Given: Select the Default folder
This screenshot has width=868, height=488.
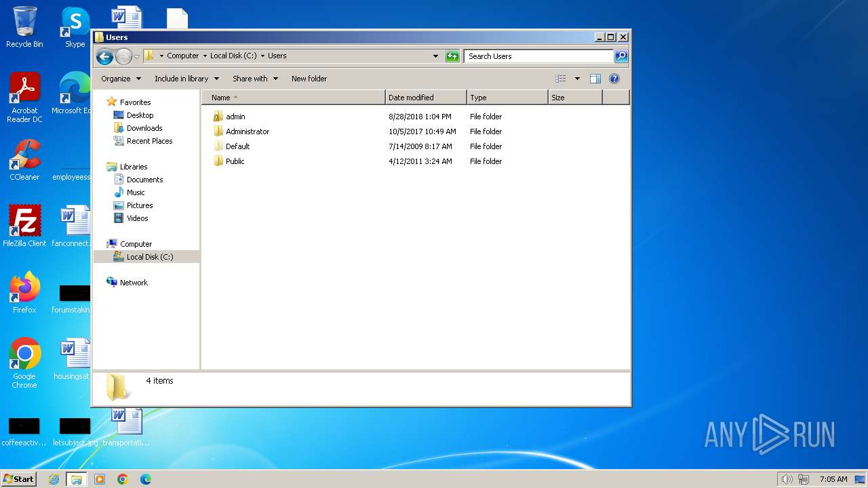Looking at the screenshot, I should (231, 146).
